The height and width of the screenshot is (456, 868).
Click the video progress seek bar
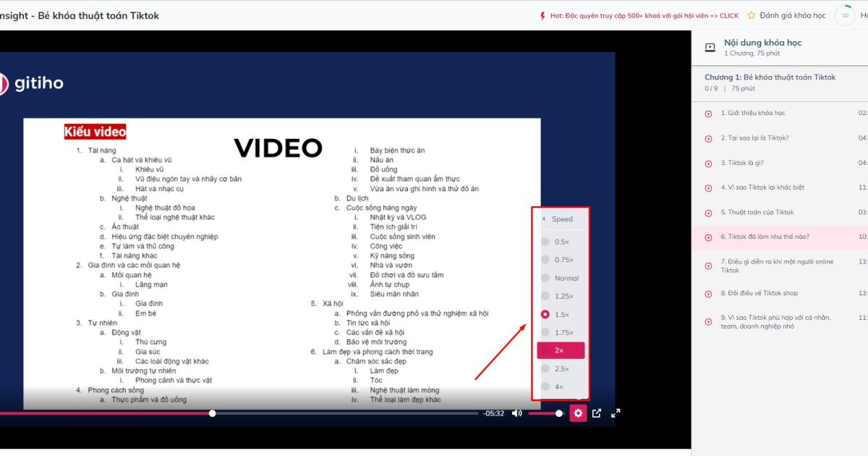click(x=239, y=413)
